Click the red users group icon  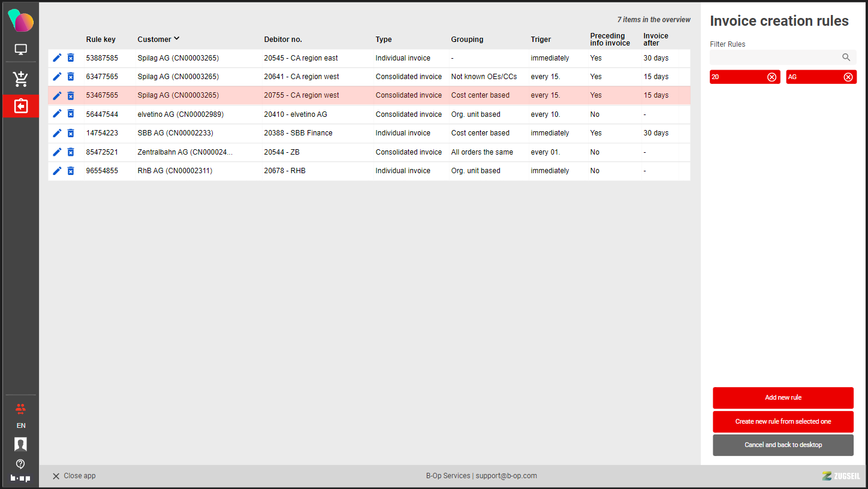20,409
